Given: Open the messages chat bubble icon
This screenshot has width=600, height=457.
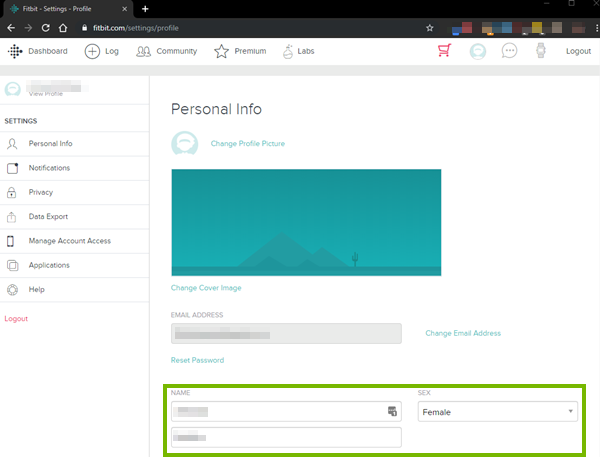Looking at the screenshot, I should (509, 51).
